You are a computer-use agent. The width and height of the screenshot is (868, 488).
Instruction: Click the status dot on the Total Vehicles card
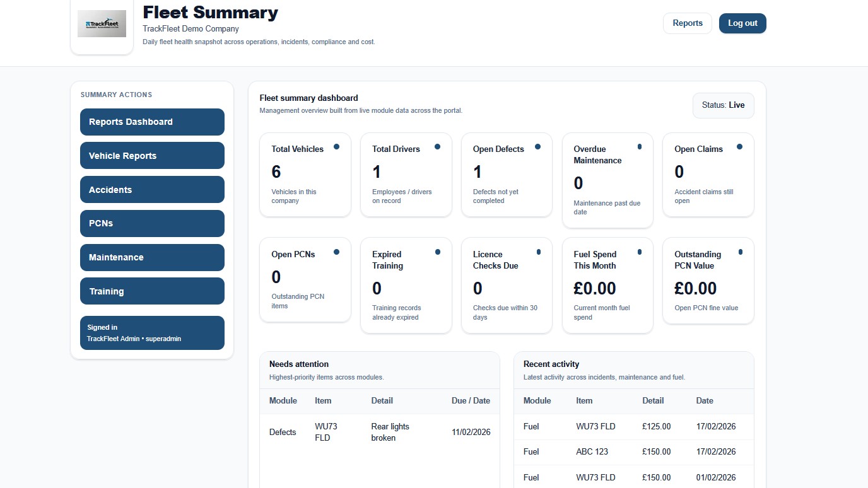337,146
